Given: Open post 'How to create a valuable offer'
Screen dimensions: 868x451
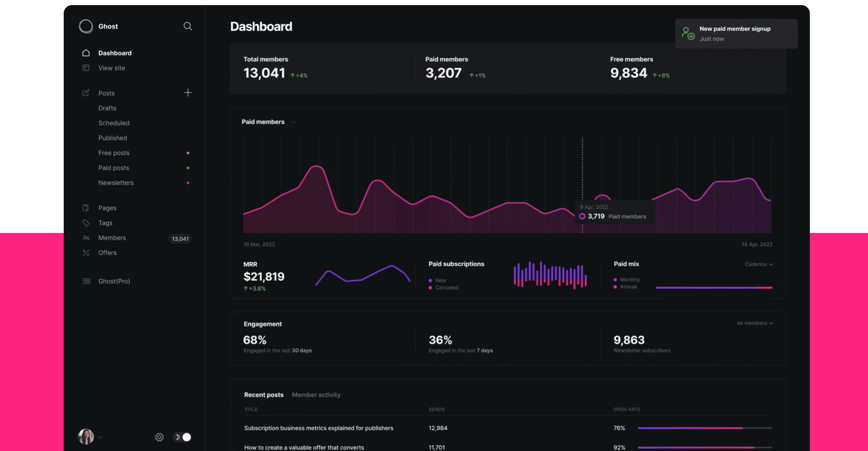Looking at the screenshot, I should click(x=304, y=447).
